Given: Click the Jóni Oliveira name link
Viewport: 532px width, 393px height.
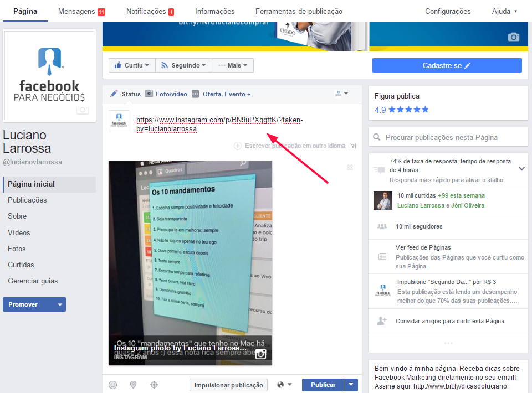Looking at the screenshot, I should click(468, 205).
